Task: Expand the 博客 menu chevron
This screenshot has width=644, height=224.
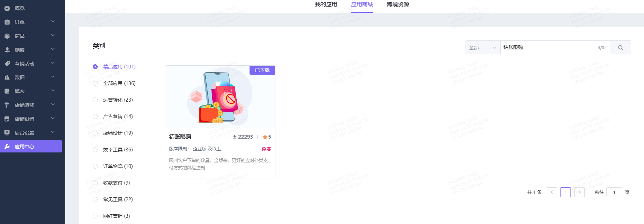Action: 53,91
